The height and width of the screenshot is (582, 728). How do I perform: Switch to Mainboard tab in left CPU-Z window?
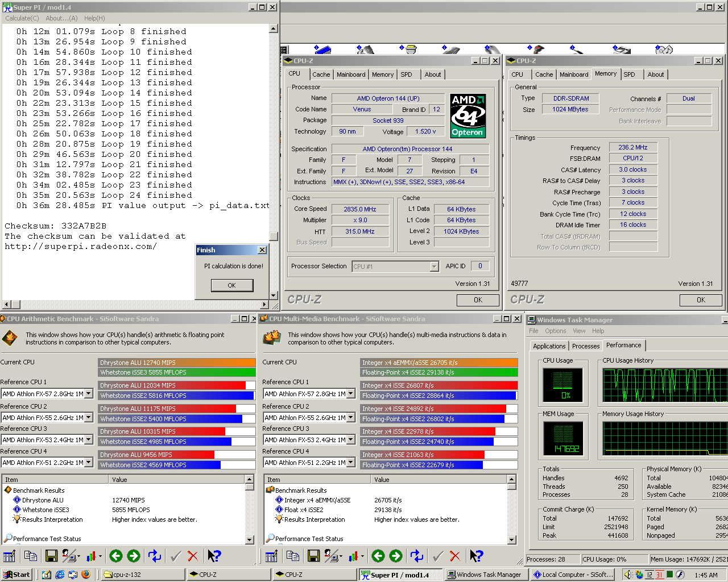(351, 74)
